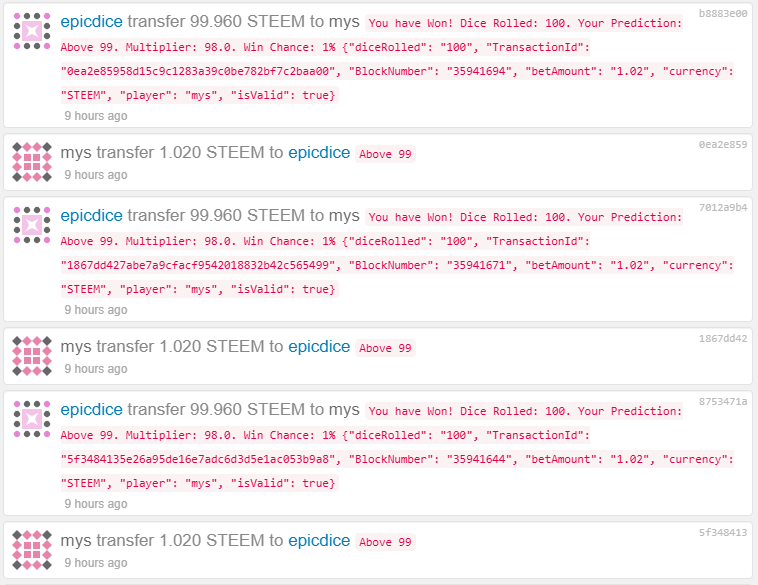Click epicdice avatar on 8753471a transaction
Screen dimensions: 758x585
click(32, 419)
